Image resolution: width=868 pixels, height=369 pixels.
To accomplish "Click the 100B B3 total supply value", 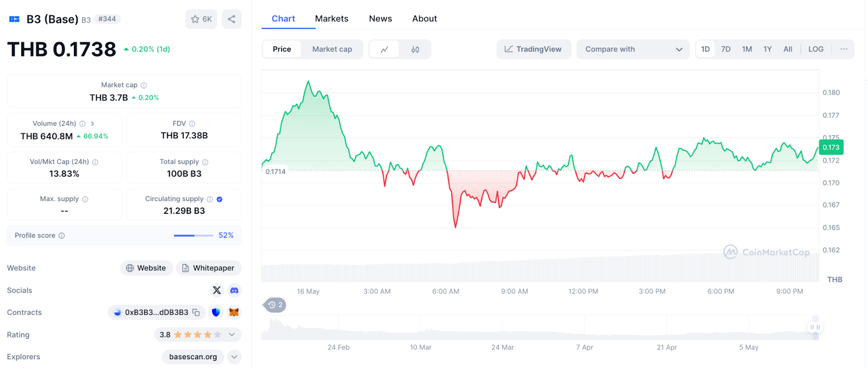I will pyautogui.click(x=184, y=174).
